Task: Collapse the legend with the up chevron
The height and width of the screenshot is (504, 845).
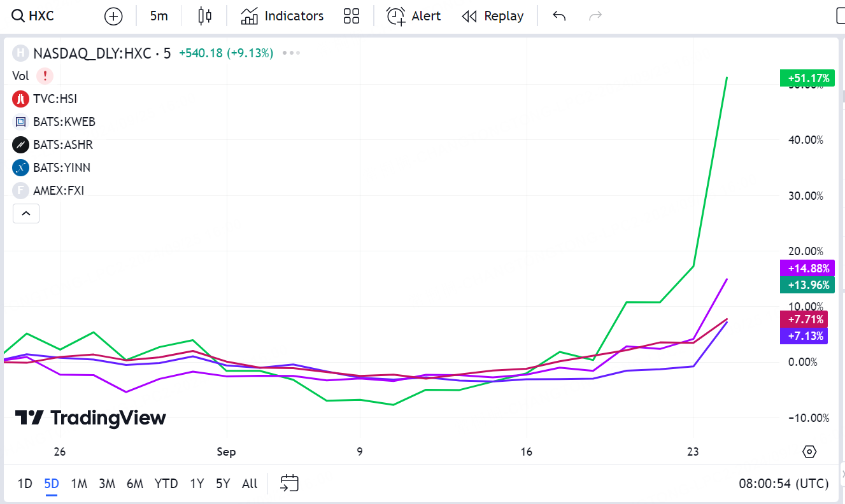Action: 26,214
